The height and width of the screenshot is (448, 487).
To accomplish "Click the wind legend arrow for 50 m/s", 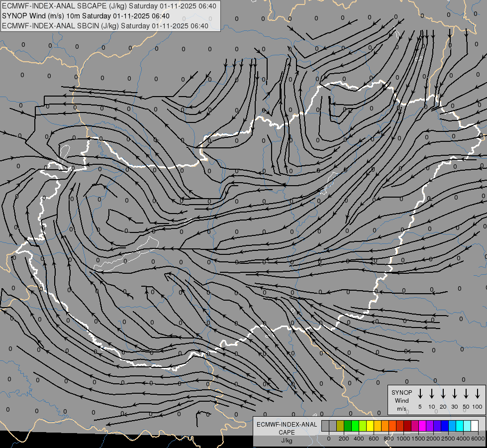I will coord(466,394).
